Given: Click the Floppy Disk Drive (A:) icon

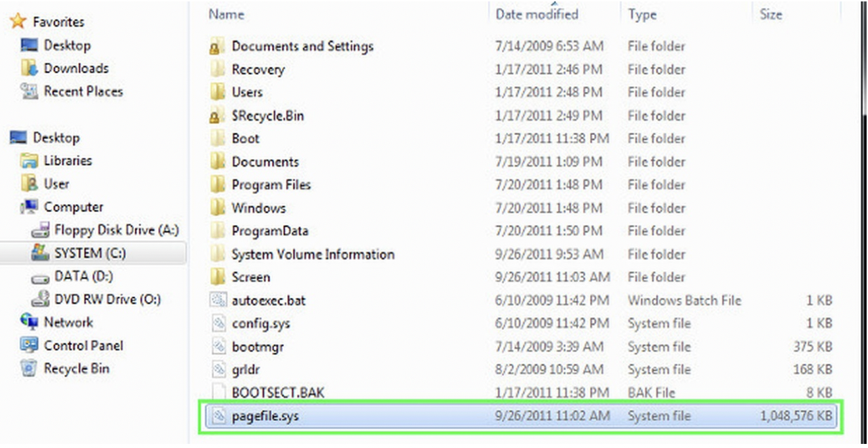Looking at the screenshot, I should (x=41, y=230).
